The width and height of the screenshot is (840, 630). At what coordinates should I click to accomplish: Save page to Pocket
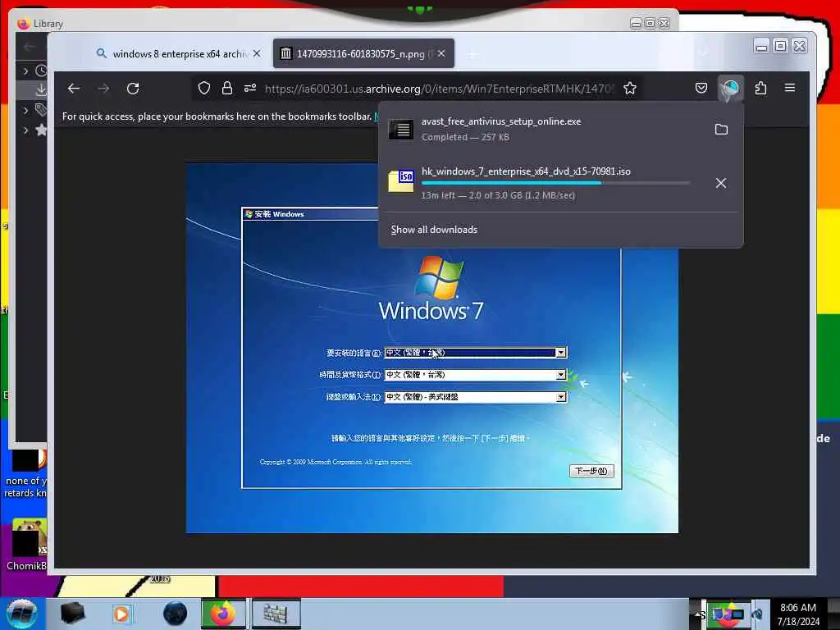[x=701, y=88]
